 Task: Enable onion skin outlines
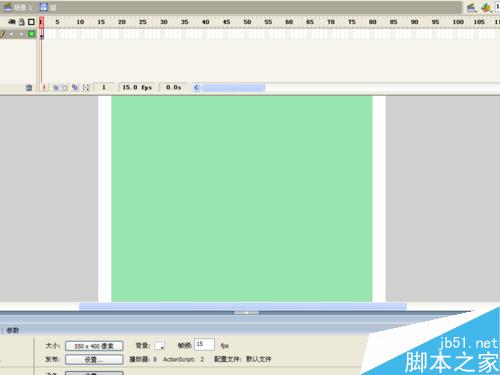coord(64,87)
